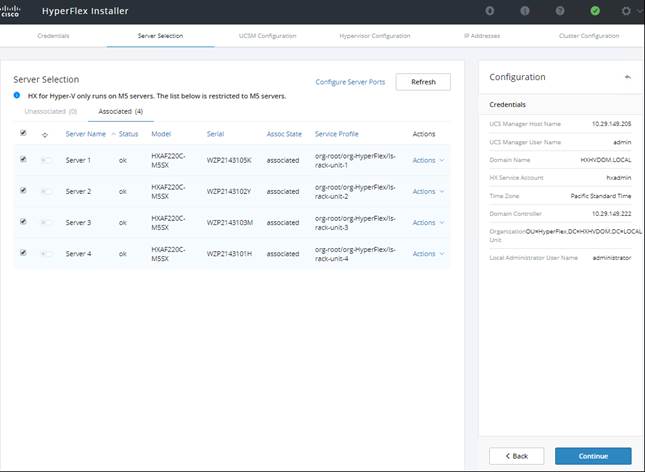This screenshot has width=645, height=472.
Task: Sort by the Model column header
Action: point(161,134)
